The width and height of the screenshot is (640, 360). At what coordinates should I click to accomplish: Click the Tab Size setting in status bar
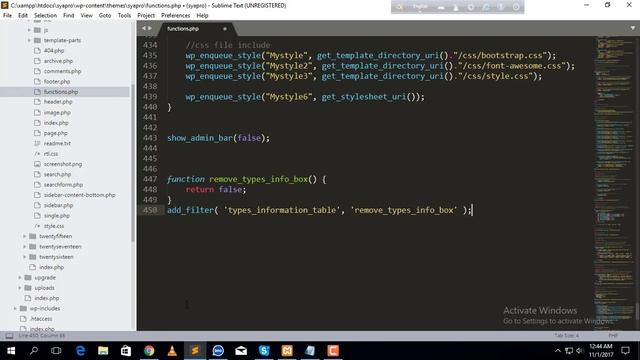(x=567, y=336)
